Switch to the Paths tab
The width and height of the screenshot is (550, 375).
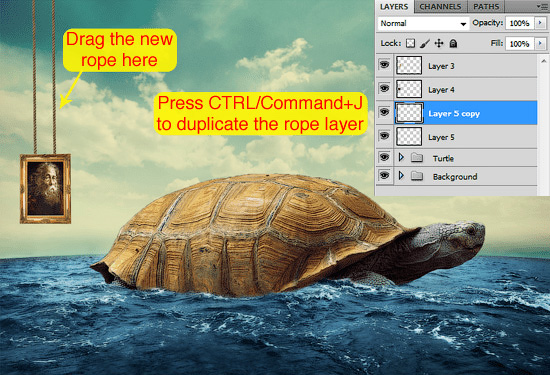[x=486, y=7]
